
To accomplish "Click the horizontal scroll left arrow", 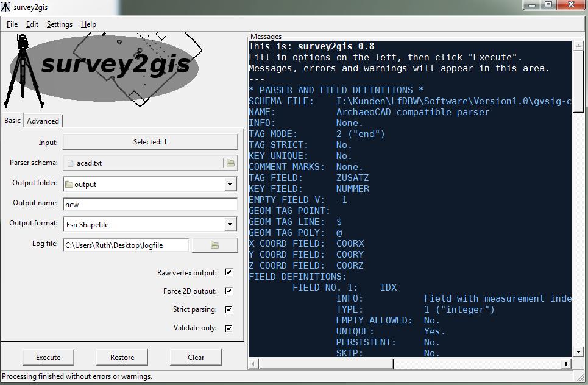I will coord(253,364).
